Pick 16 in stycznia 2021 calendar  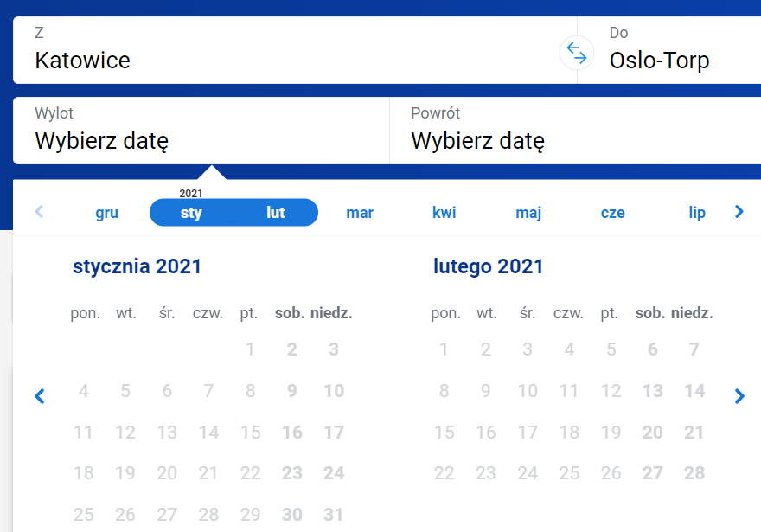tap(292, 433)
